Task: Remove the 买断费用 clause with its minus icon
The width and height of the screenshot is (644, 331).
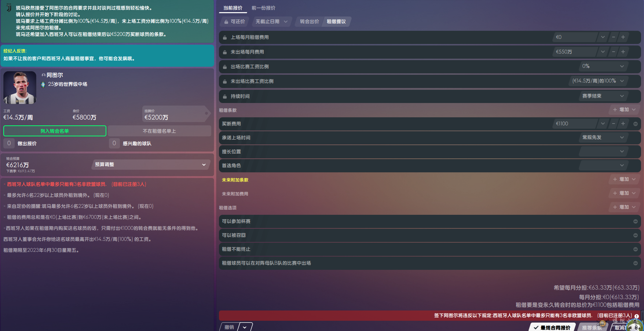Action: (635, 124)
